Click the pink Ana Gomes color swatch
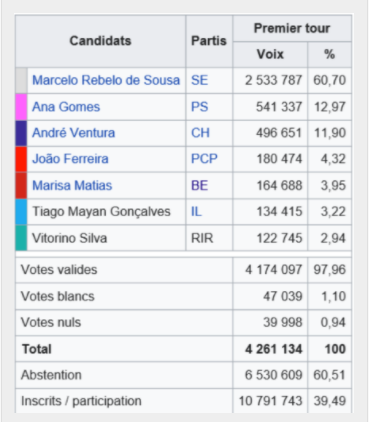This screenshot has width=373, height=422. pyautogui.click(x=21, y=107)
